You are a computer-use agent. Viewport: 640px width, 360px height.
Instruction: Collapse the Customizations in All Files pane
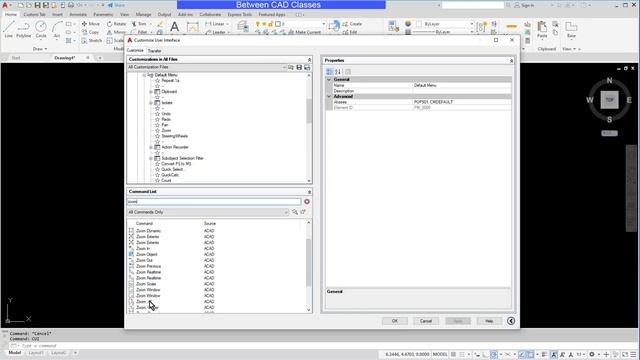click(309, 60)
